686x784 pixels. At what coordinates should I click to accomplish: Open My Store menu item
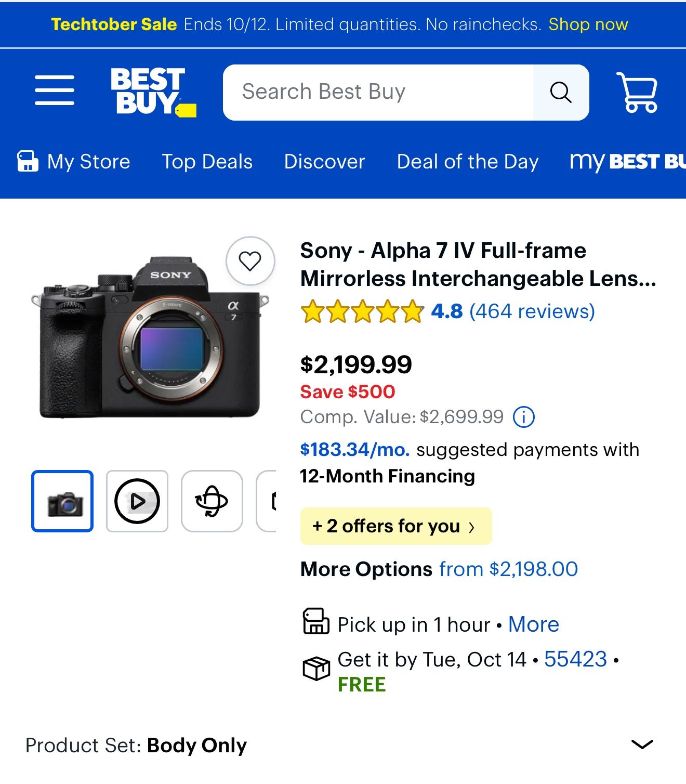point(74,162)
